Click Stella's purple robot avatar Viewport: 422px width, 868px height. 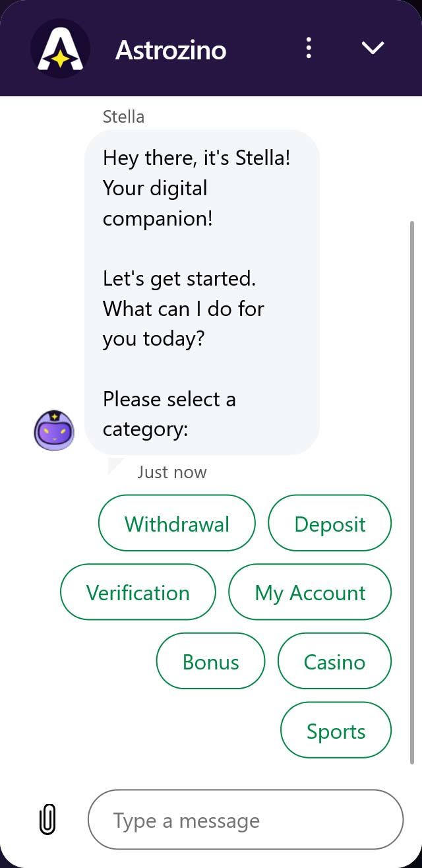pyautogui.click(x=54, y=430)
